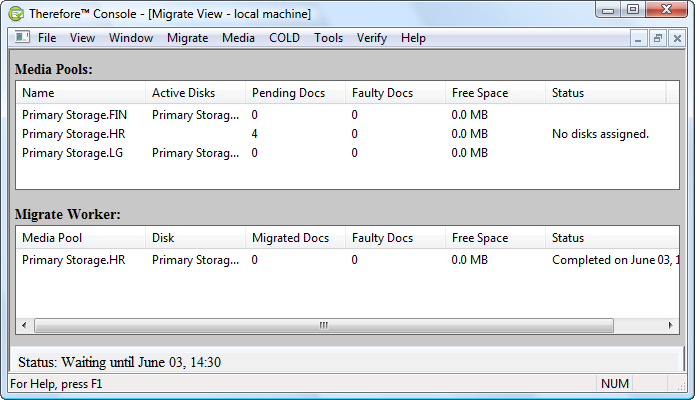Image resolution: width=695 pixels, height=400 pixels.
Task: Sort Media Pools by Name column
Action: tap(81, 93)
